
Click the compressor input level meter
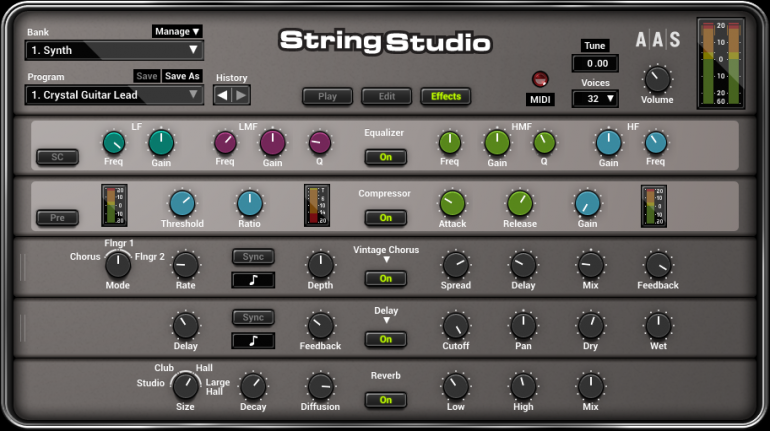click(114, 205)
